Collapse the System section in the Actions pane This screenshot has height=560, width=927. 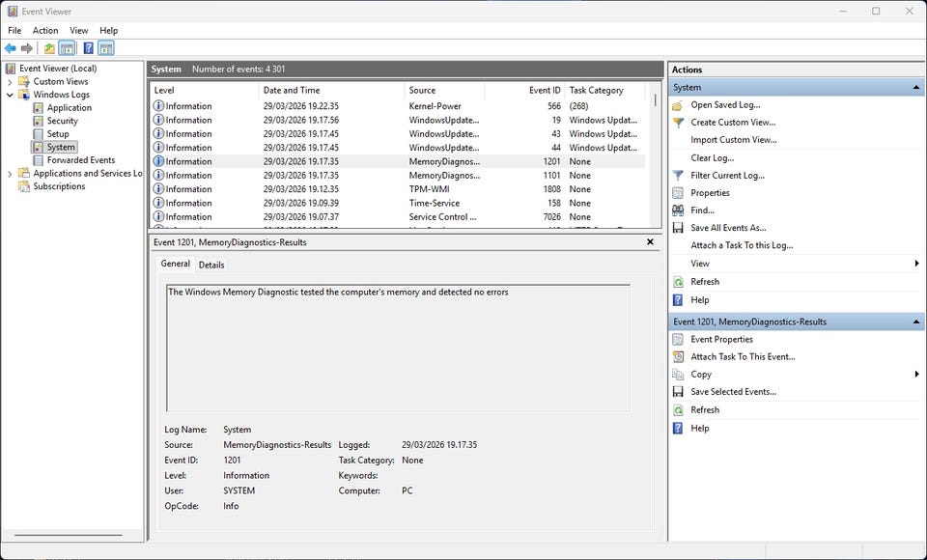[x=915, y=88]
